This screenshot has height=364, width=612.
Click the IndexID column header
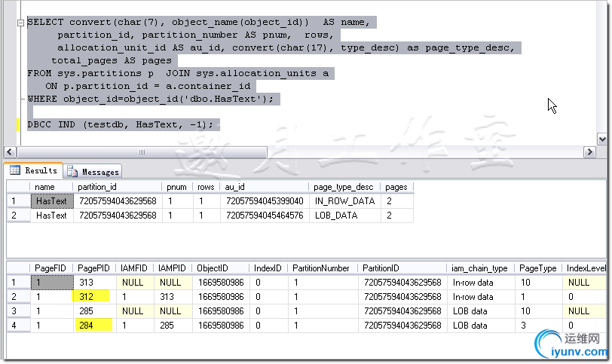(x=268, y=268)
